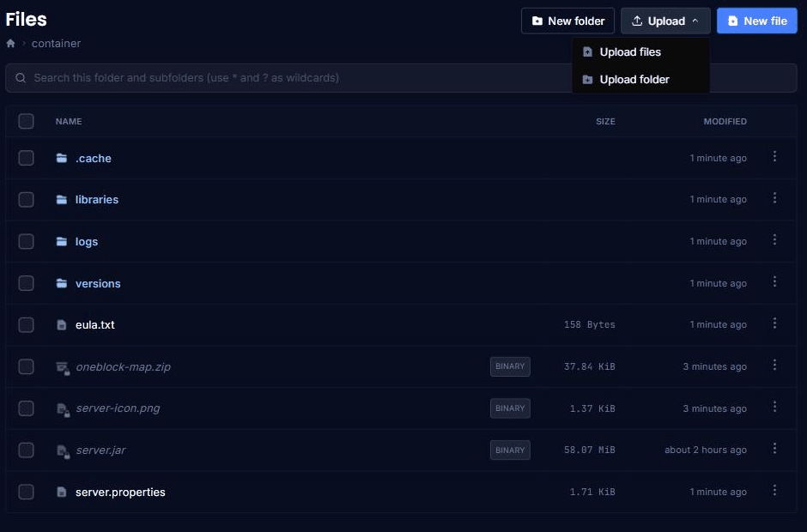807x532 pixels.
Task: Choose Upload files from the dropdown
Action: (x=640, y=52)
